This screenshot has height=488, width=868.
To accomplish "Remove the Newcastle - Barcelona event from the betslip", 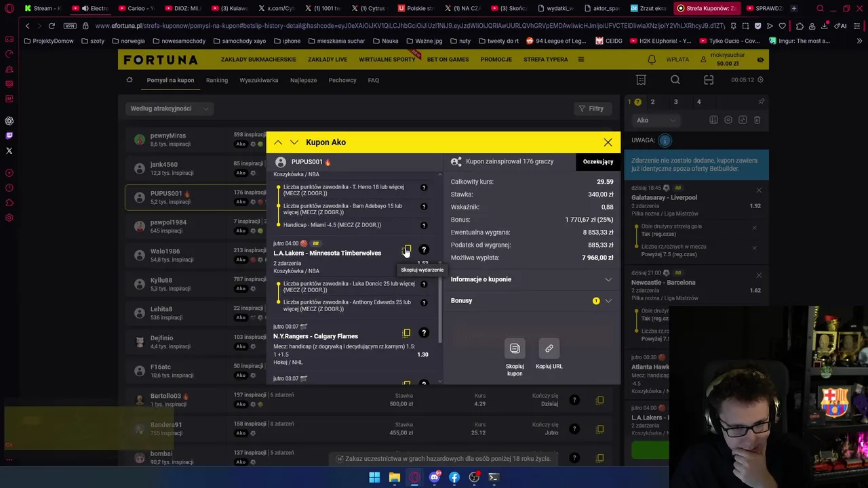I will 759,275.
